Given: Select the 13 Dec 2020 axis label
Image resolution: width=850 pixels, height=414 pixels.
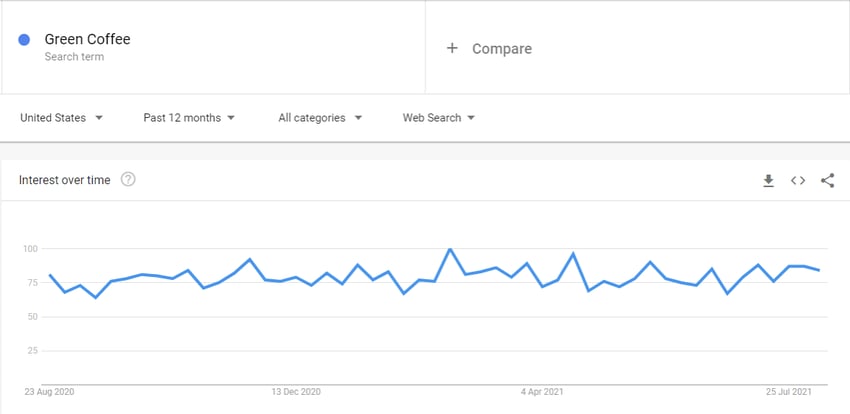Looking at the screenshot, I should click(x=296, y=392).
